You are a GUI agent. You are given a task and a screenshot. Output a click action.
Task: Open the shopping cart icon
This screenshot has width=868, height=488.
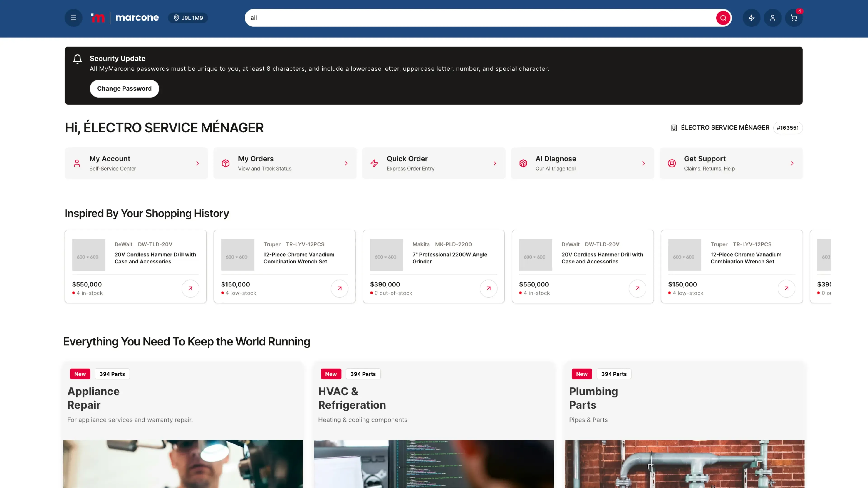(x=794, y=18)
